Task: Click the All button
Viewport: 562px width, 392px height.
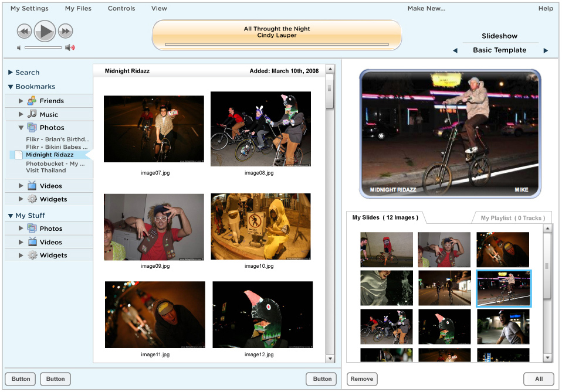Action: (539, 379)
